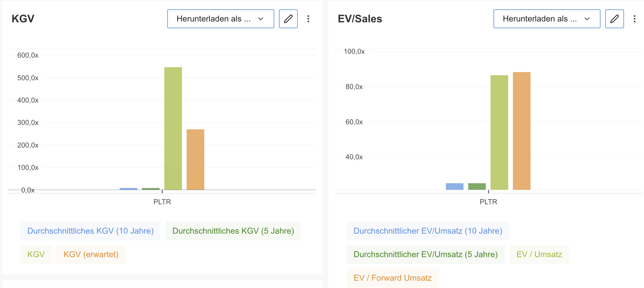Click the '600,0x' axis value in KGV chart
The image size is (644, 288).
[28, 55]
